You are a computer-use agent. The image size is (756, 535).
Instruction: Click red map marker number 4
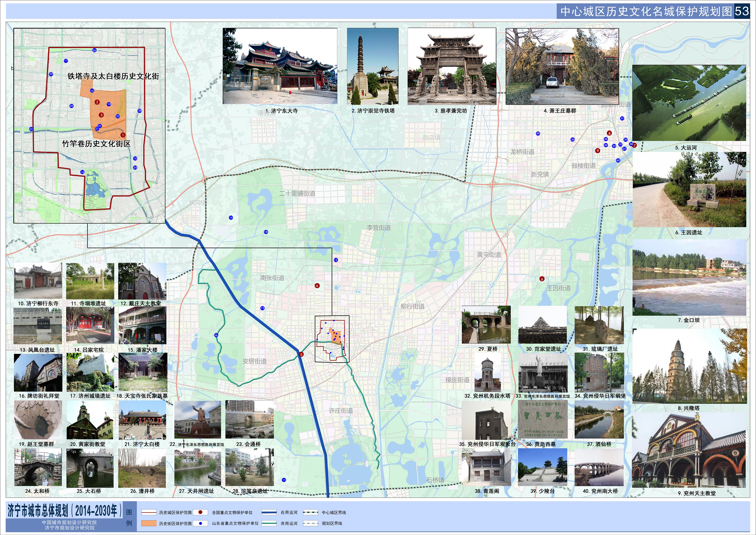point(317,286)
